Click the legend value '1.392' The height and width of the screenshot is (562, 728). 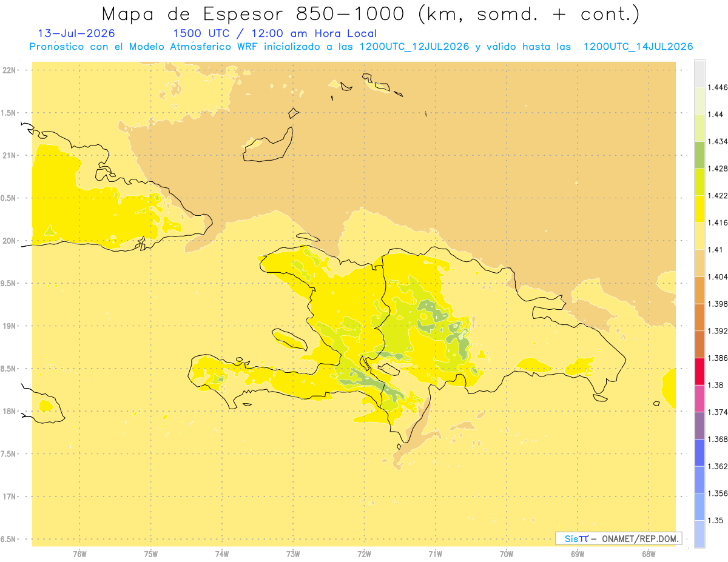[x=718, y=331]
